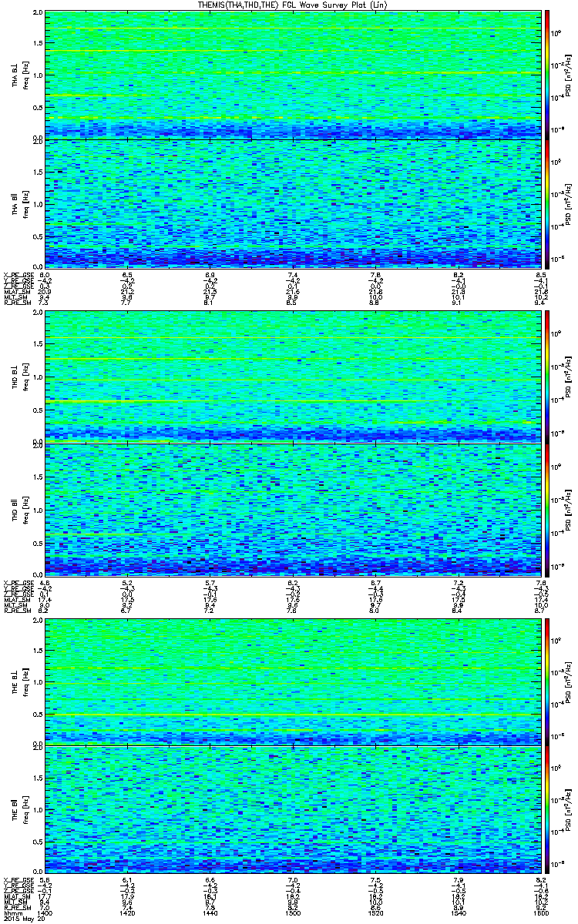The image size is (578, 924).
Task: Click the THD B-perpendicular y-axis label
Action: [15, 377]
